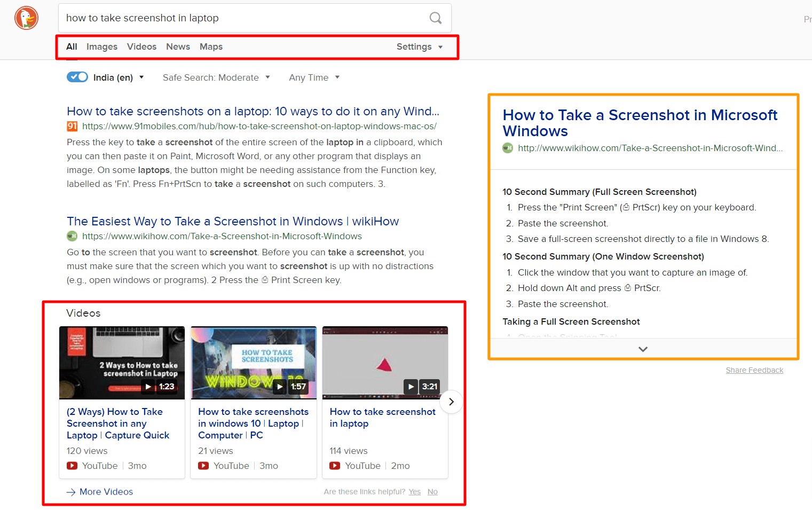Click '10 Second Summary (Full Screen Screenshot)' heading

[x=600, y=192]
